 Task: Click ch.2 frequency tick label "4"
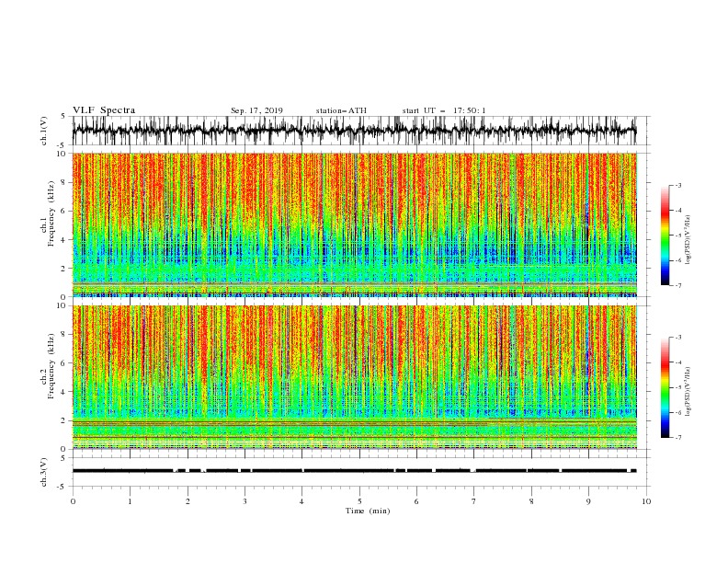click(64, 392)
